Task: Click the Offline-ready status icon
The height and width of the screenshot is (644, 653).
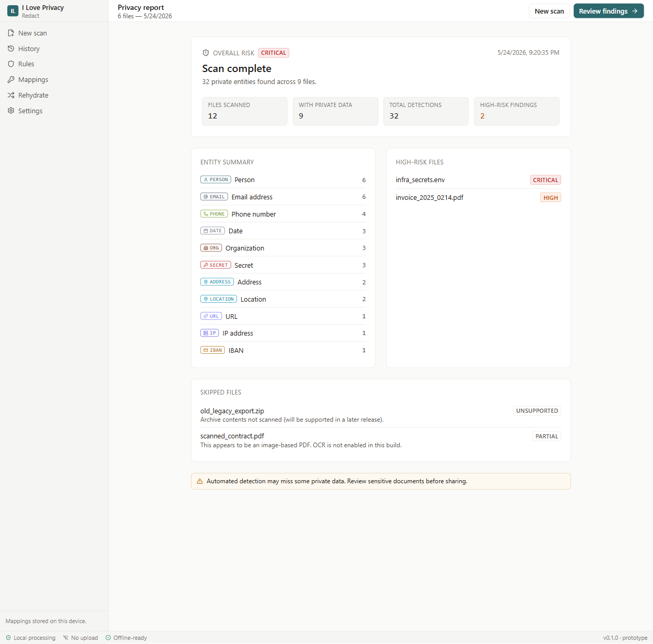Action: pyautogui.click(x=108, y=638)
